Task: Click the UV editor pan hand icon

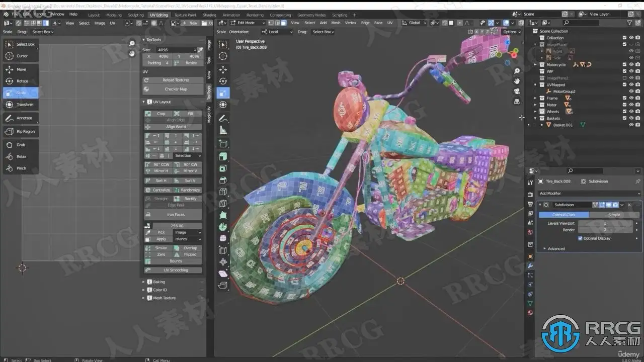Action: click(132, 53)
